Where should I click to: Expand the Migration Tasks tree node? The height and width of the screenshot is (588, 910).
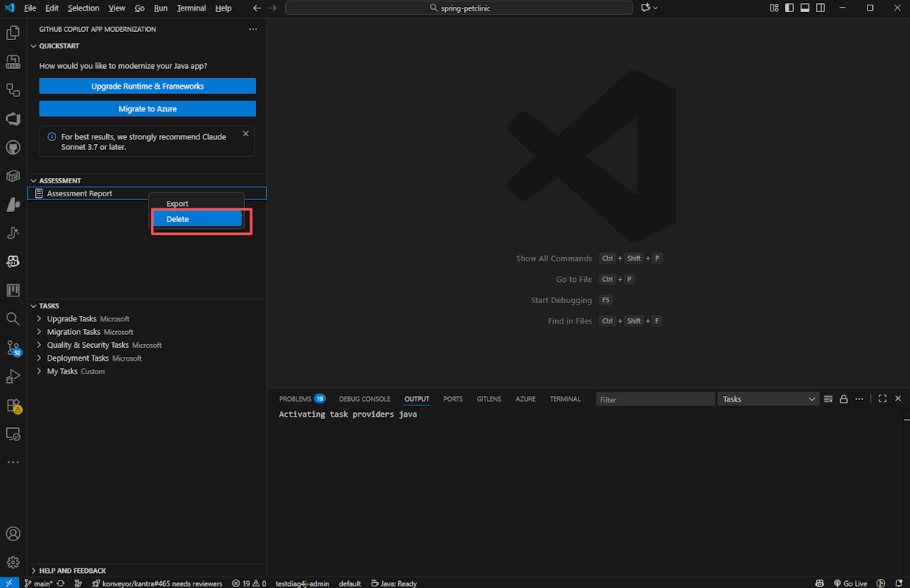click(x=39, y=332)
